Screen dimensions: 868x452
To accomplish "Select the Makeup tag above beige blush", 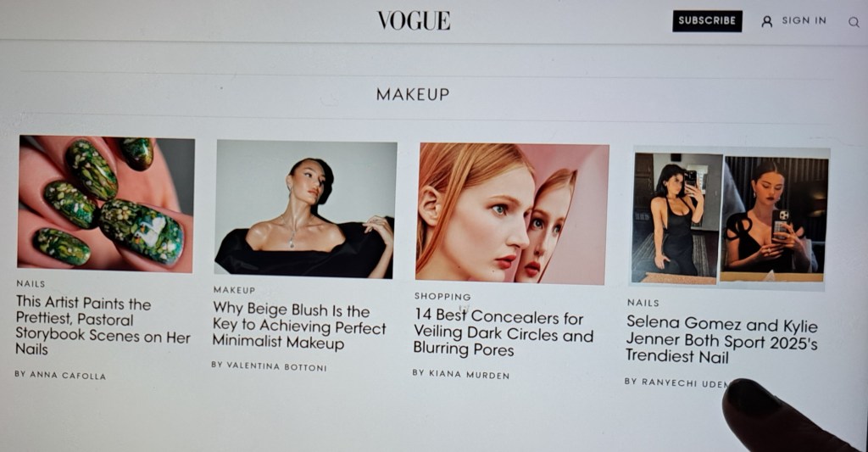I will point(234,290).
